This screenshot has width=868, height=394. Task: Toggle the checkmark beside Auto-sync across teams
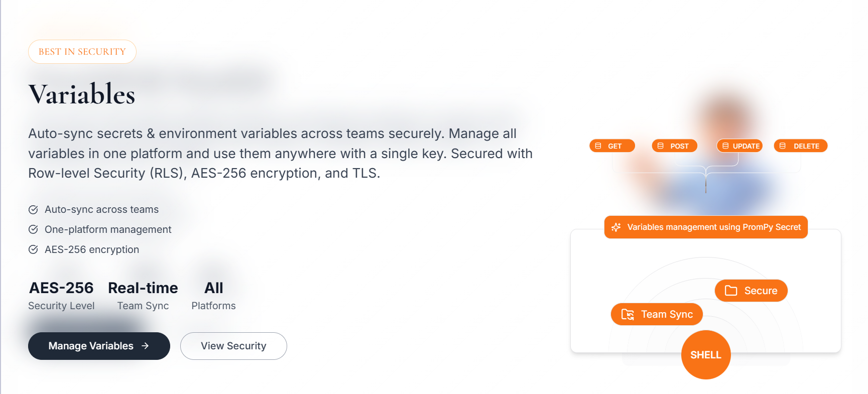click(33, 209)
